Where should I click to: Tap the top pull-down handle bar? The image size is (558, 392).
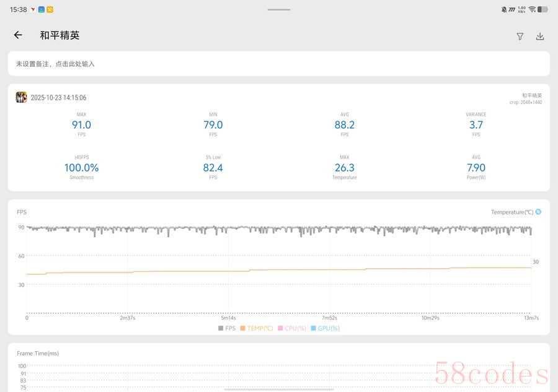(279, 9)
